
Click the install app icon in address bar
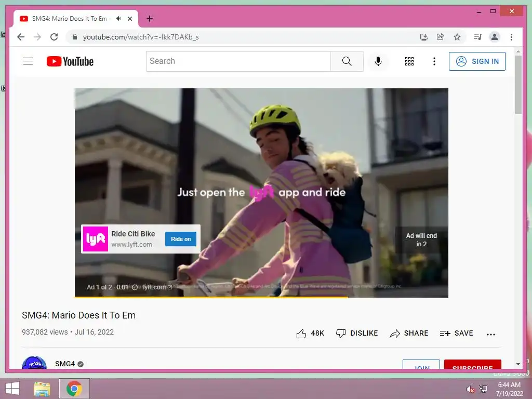424,37
